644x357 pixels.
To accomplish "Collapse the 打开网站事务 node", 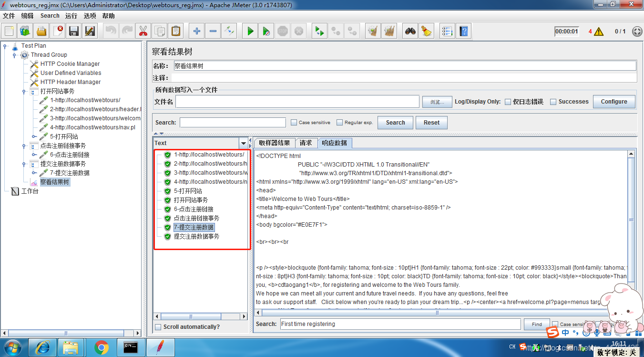I will 24,91.
